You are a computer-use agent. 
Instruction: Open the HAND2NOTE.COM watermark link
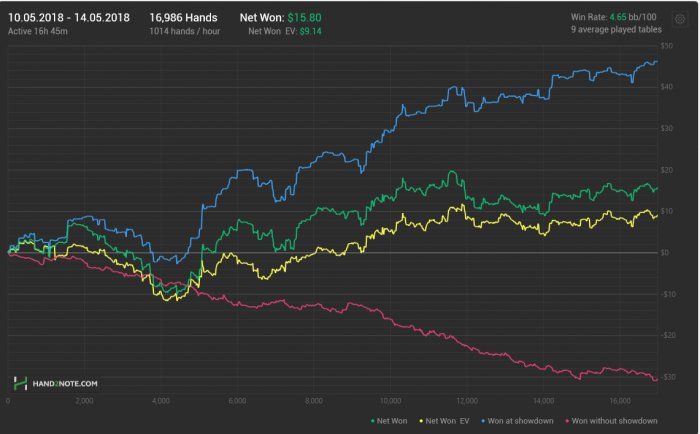[64, 383]
